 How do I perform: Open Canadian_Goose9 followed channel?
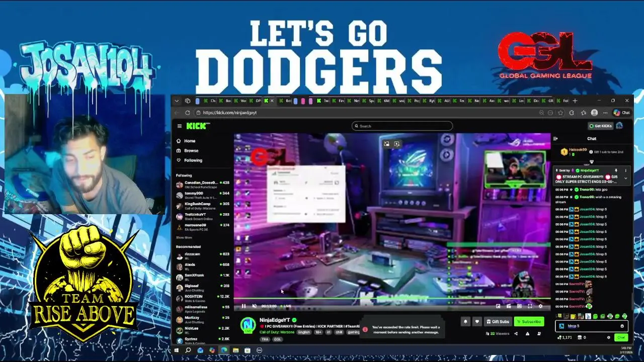pyautogui.click(x=203, y=184)
